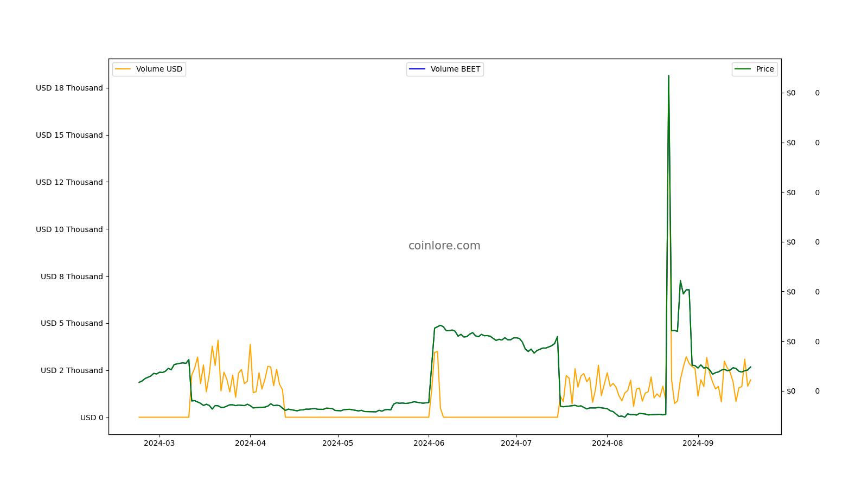This screenshot has width=868, height=488.
Task: Click the Price legend label
Action: 765,69
